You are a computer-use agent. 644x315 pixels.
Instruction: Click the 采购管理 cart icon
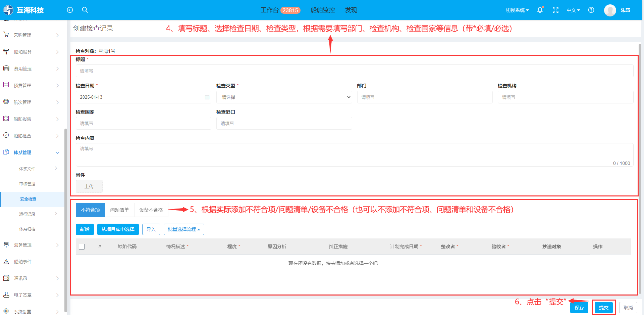click(6, 35)
